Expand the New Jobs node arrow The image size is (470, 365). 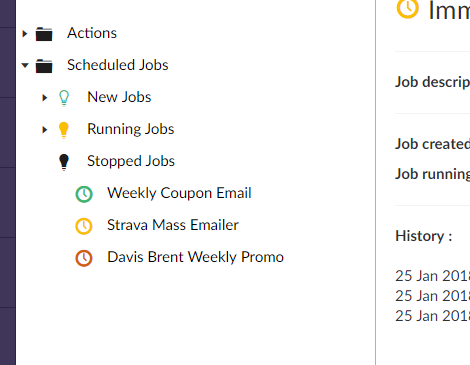[x=45, y=98]
